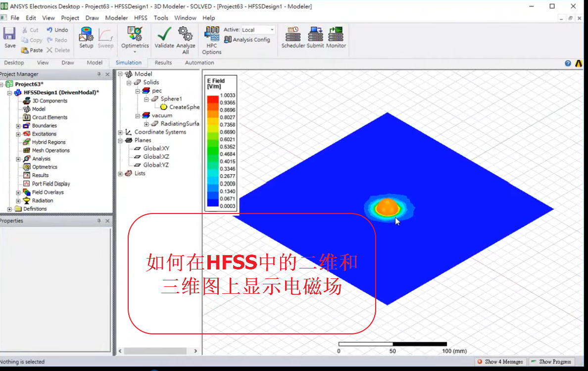This screenshot has width=588, height=371.
Task: Switch to the Draw ribbon tab
Action: (x=67, y=62)
